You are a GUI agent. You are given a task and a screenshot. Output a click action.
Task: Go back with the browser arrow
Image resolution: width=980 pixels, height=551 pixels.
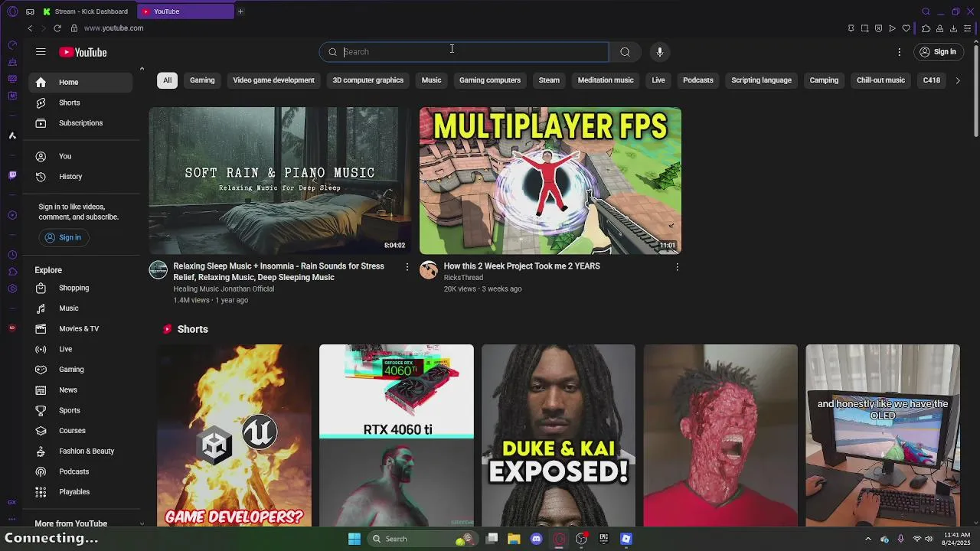(x=30, y=28)
